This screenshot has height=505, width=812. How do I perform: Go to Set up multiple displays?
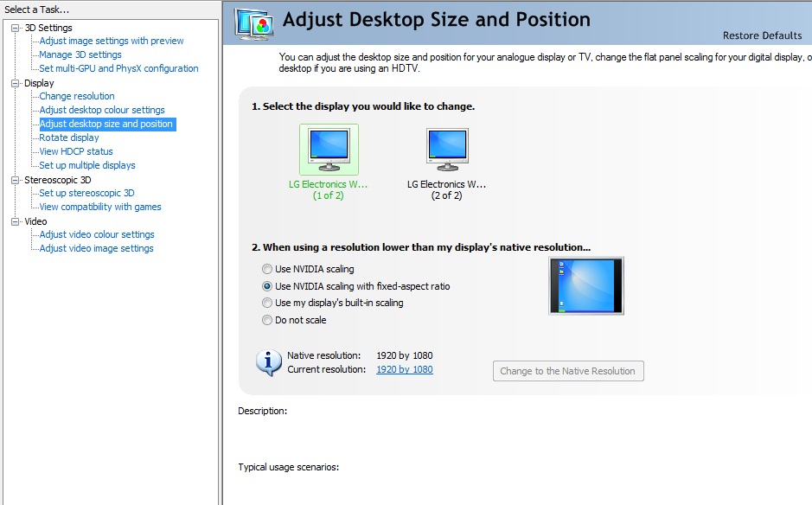tap(87, 165)
